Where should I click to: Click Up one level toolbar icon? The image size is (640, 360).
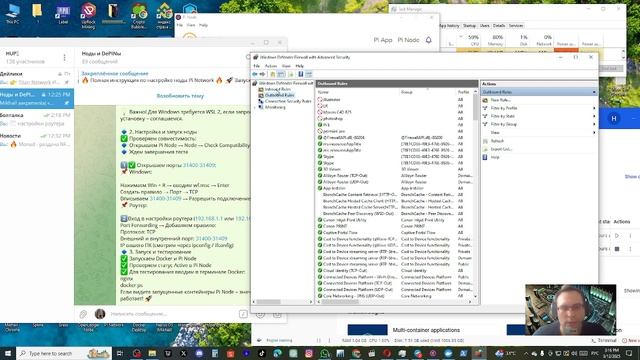point(273,74)
